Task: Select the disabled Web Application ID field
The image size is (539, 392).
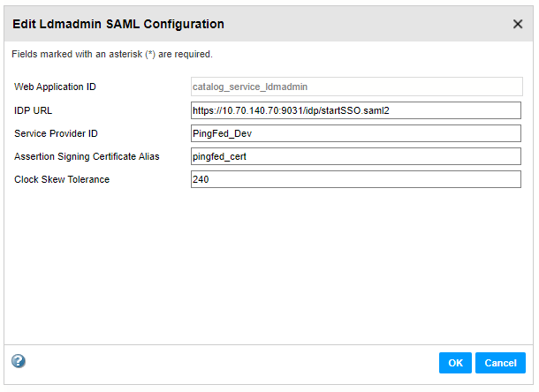Action: 357,87
